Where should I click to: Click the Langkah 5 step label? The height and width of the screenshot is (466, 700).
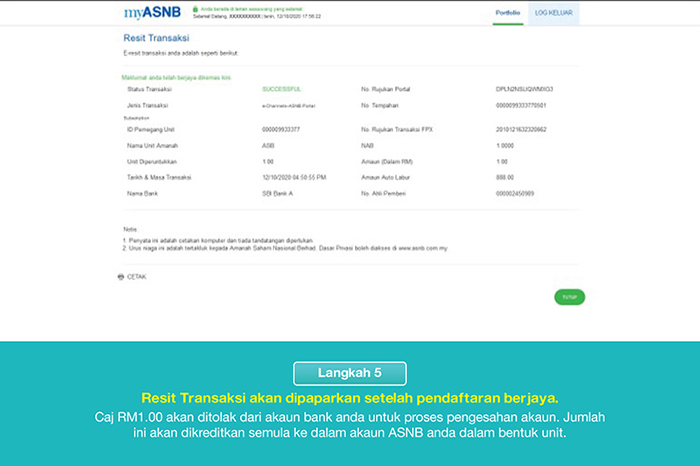pos(350,373)
